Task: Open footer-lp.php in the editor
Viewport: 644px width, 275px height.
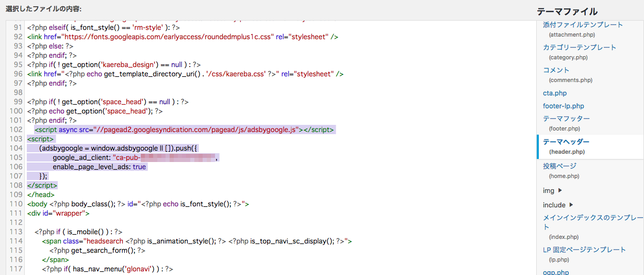Action: [564, 106]
